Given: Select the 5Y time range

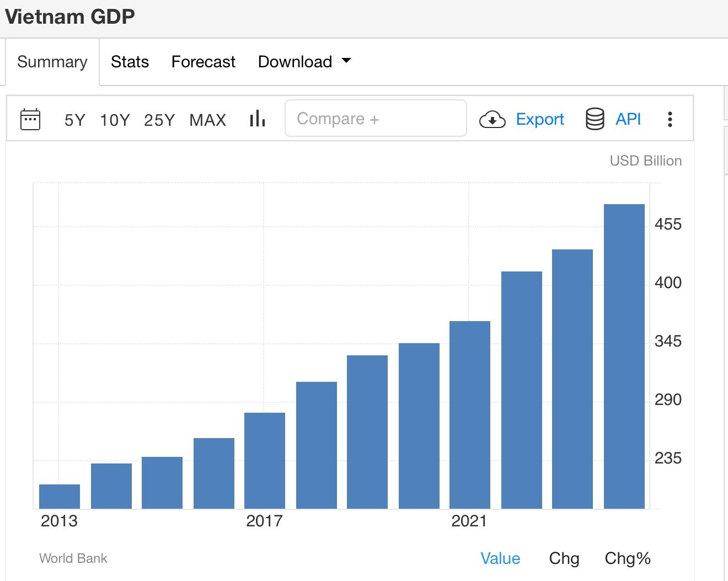Looking at the screenshot, I should (x=75, y=120).
